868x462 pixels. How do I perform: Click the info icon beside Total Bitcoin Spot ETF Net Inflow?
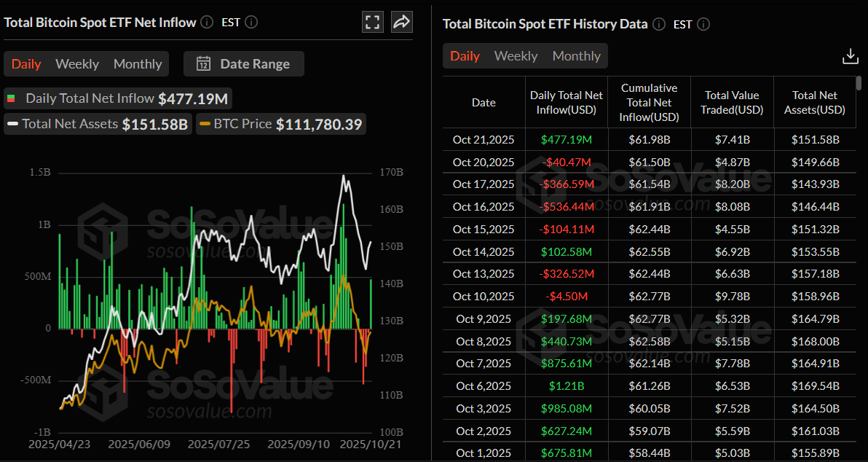206,22
